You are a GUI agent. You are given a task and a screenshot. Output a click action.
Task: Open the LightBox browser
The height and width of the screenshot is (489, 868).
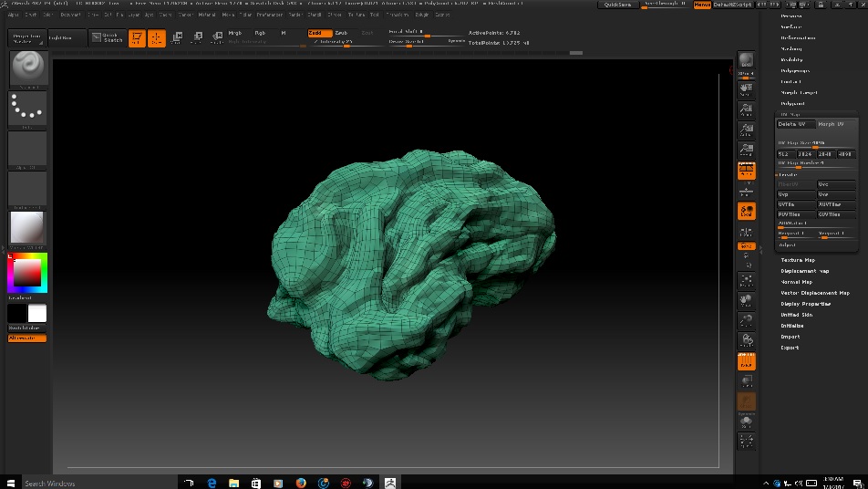pyautogui.click(x=67, y=37)
